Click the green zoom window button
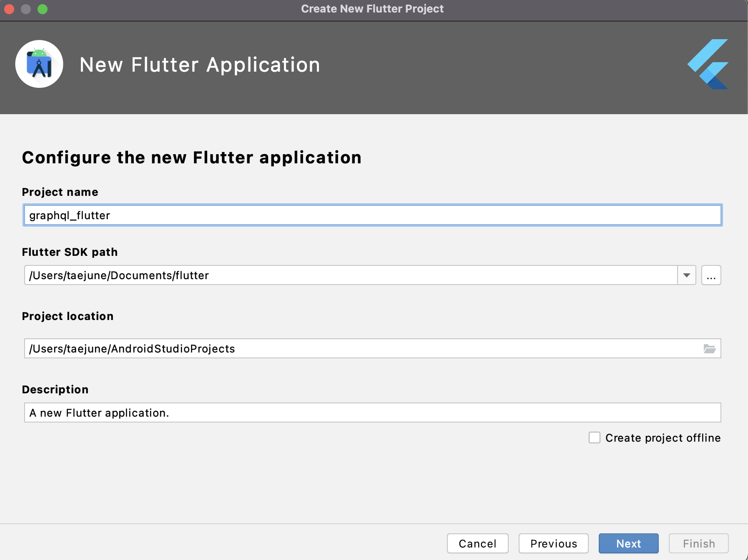The width and height of the screenshot is (748, 560). point(43,9)
